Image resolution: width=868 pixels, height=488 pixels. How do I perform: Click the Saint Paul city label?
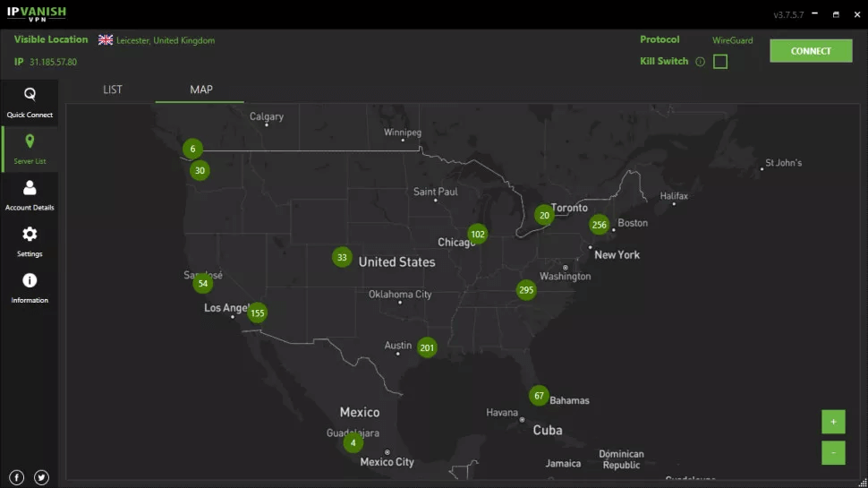tap(435, 192)
